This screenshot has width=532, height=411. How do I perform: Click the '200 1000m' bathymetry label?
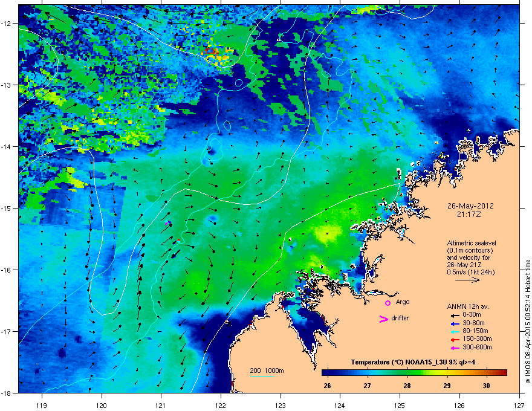[x=267, y=371]
